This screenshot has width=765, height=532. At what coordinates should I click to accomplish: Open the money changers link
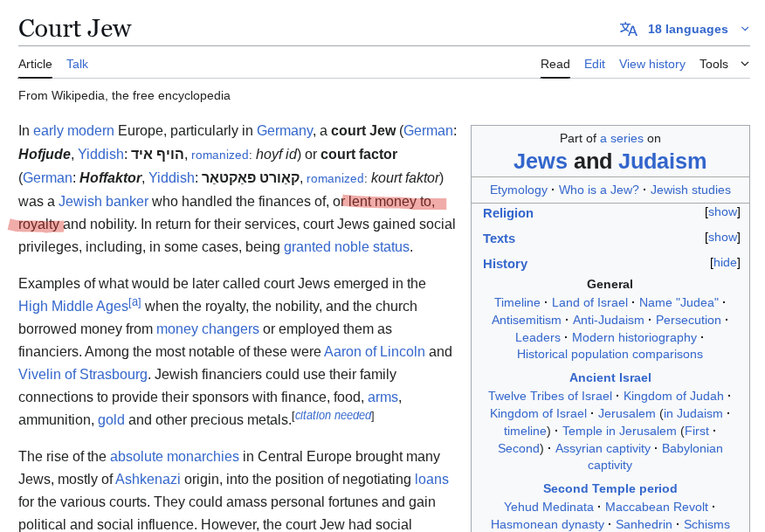tap(207, 329)
